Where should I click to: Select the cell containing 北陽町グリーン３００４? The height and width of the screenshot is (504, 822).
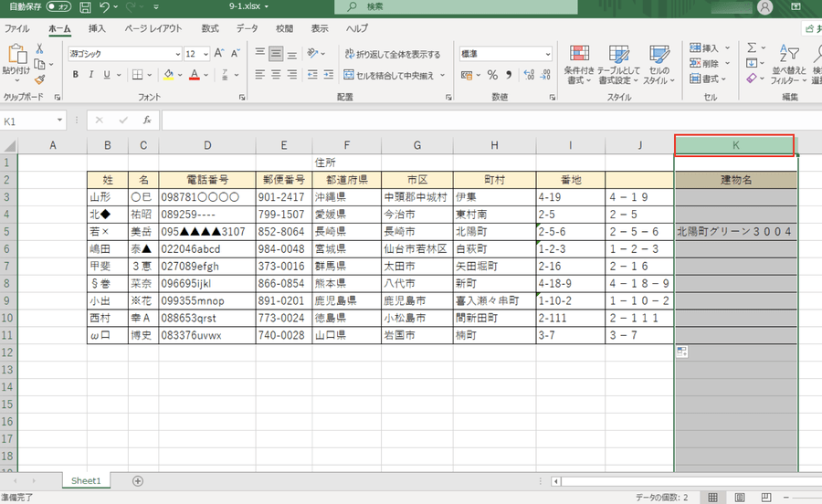735,232
